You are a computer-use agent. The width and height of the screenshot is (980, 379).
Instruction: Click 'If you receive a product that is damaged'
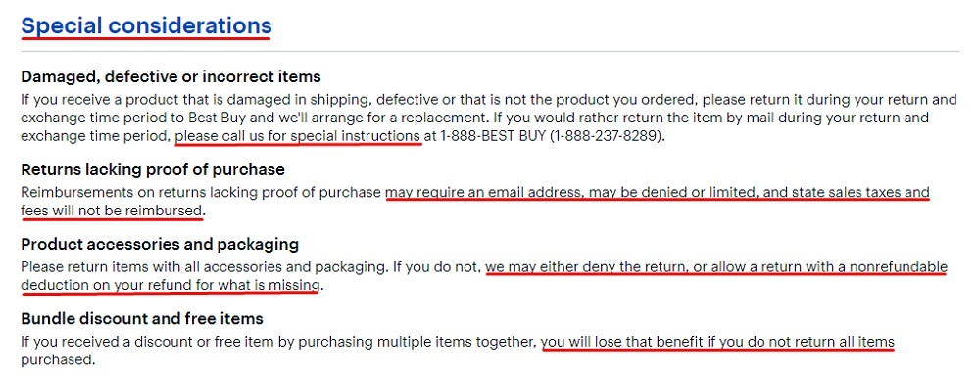(x=149, y=99)
